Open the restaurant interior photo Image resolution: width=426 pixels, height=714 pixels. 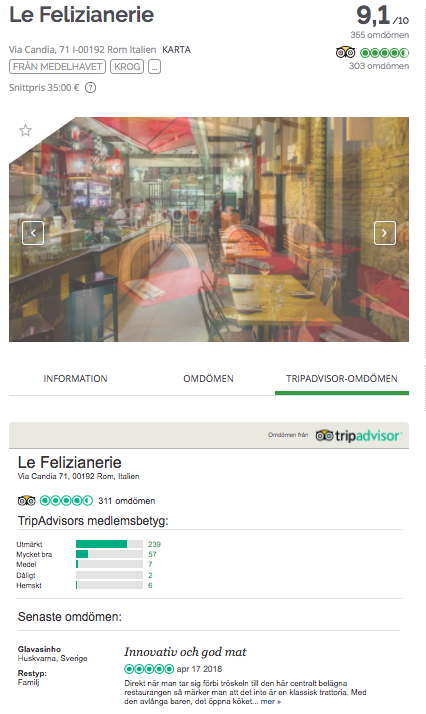[x=209, y=230]
